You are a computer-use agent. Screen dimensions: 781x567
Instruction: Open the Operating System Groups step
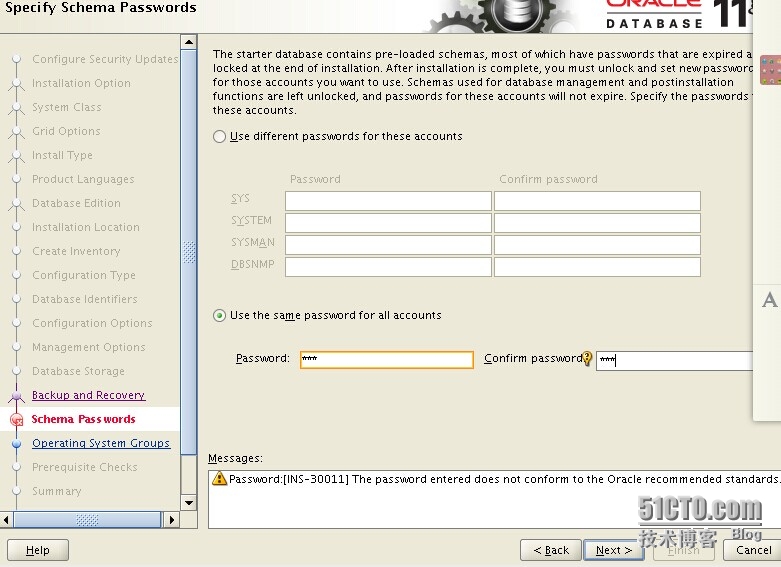pyautogui.click(x=101, y=443)
